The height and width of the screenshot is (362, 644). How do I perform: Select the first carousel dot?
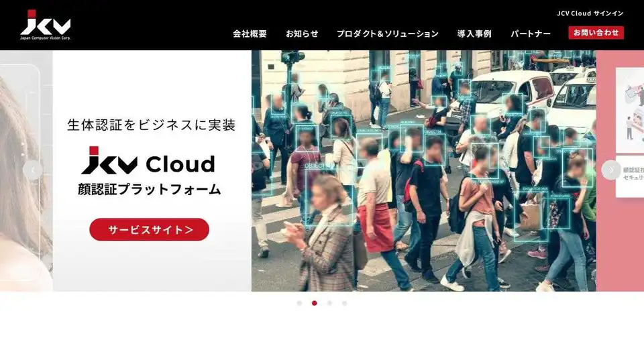(299, 303)
